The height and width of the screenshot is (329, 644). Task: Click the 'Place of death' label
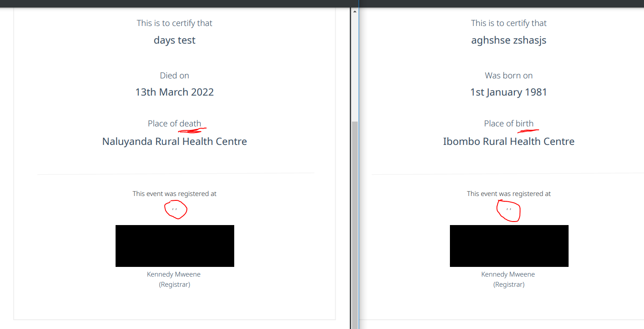(x=175, y=124)
